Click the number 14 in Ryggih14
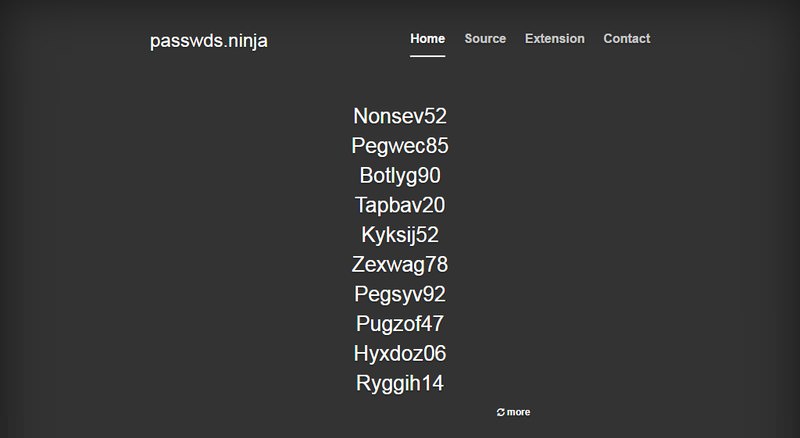This screenshot has height=438, width=800. (x=433, y=383)
